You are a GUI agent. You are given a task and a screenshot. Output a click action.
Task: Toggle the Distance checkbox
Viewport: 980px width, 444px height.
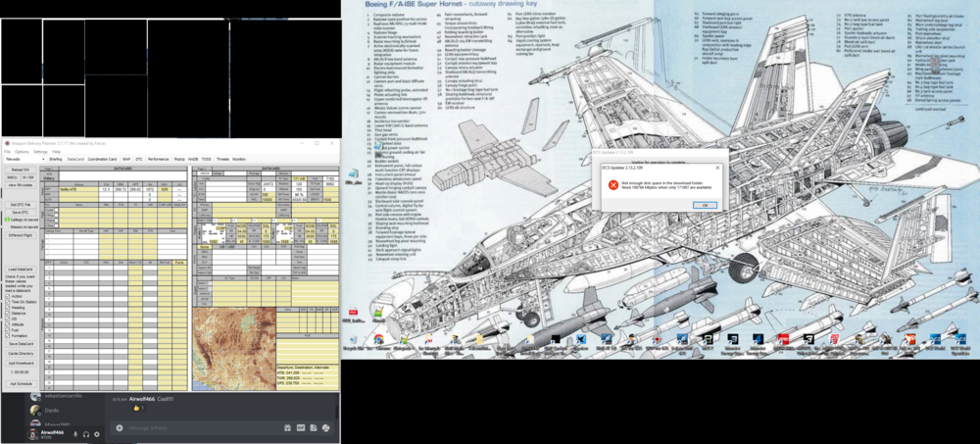[8, 313]
